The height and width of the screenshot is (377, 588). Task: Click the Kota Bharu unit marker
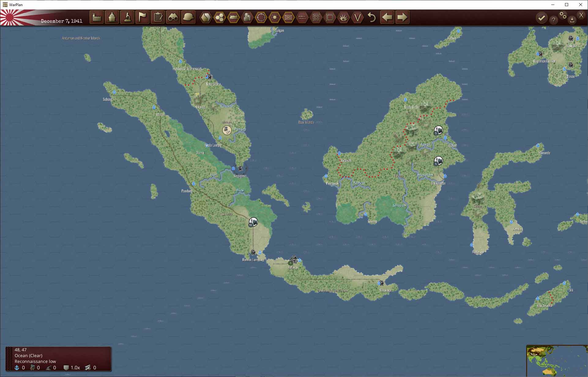point(209,77)
